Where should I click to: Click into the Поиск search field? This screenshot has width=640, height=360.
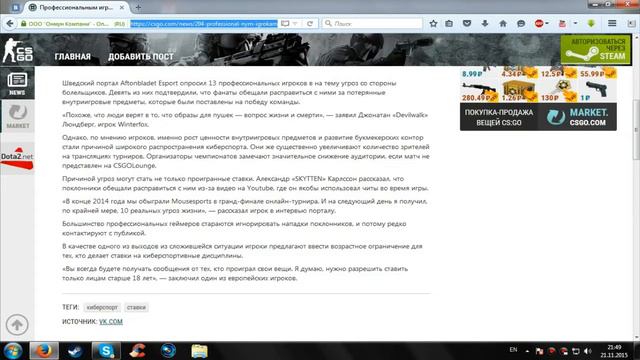point(372,24)
